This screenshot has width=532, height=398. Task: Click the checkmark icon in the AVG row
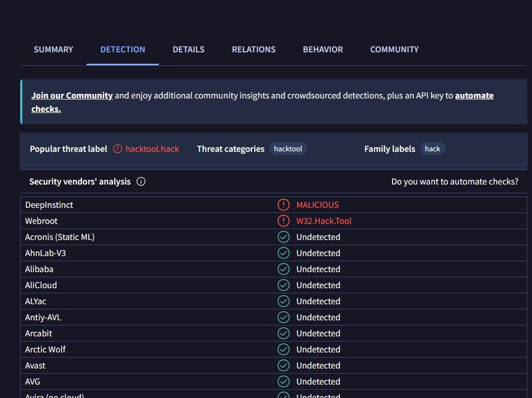[283, 381]
